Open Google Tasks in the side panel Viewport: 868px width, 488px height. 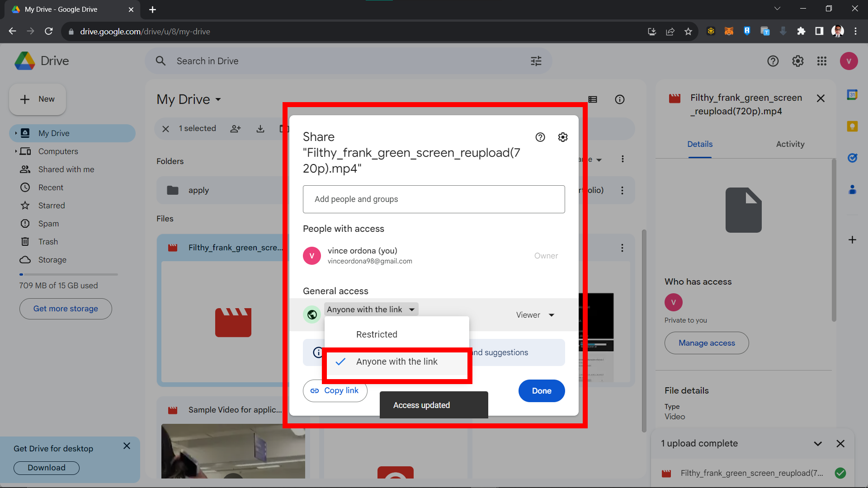pyautogui.click(x=853, y=158)
